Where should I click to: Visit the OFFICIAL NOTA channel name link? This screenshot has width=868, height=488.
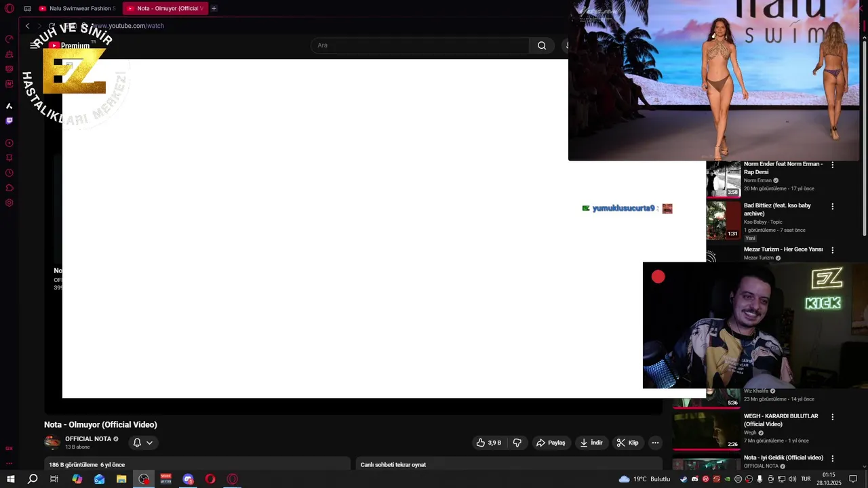pyautogui.click(x=88, y=439)
